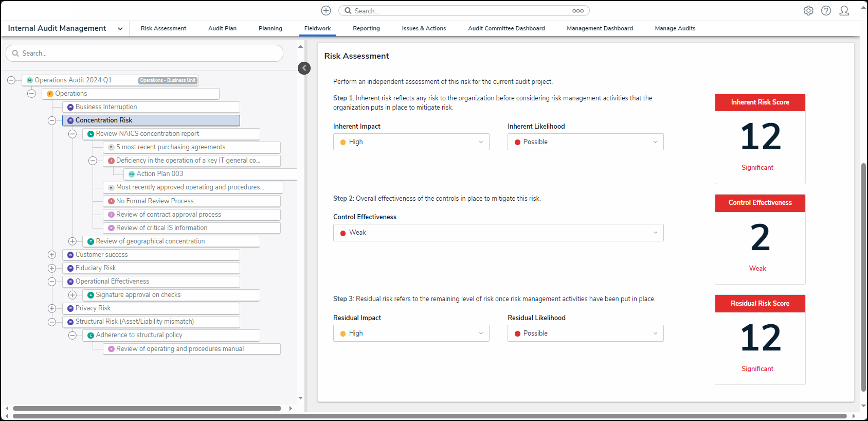The height and width of the screenshot is (421, 868).
Task: Click the Action Plan 003 tree item
Action: point(160,174)
